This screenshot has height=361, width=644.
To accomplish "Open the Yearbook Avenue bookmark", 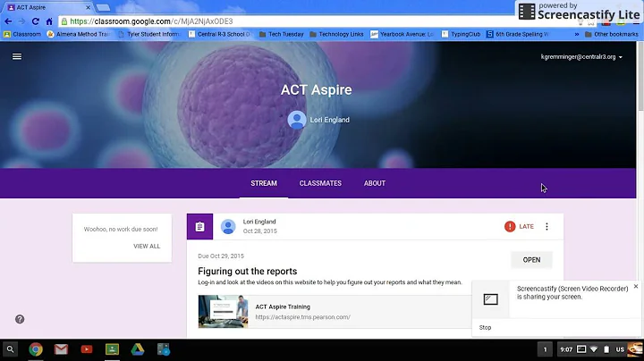I will click(402, 35).
